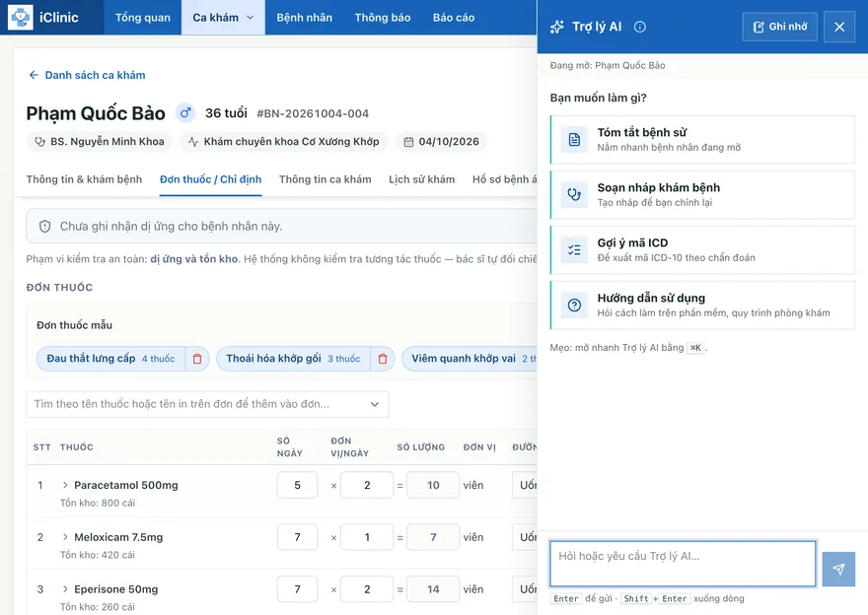This screenshot has height=615, width=868.
Task: Send the AI assistant message
Action: (x=838, y=569)
